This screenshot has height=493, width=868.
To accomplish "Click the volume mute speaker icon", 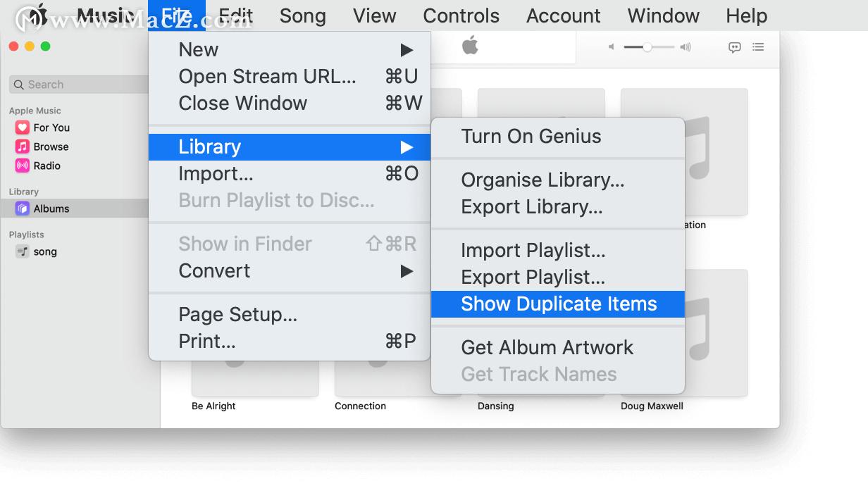I will [x=611, y=47].
